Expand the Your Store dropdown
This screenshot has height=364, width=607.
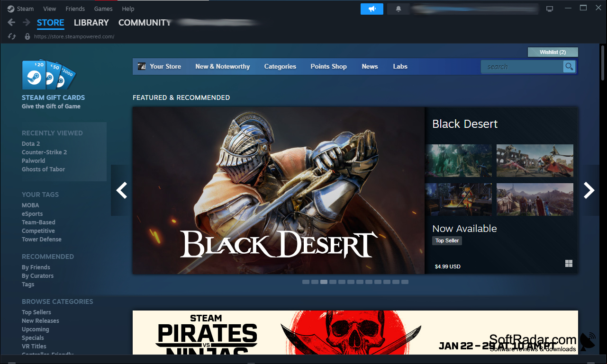click(x=165, y=67)
